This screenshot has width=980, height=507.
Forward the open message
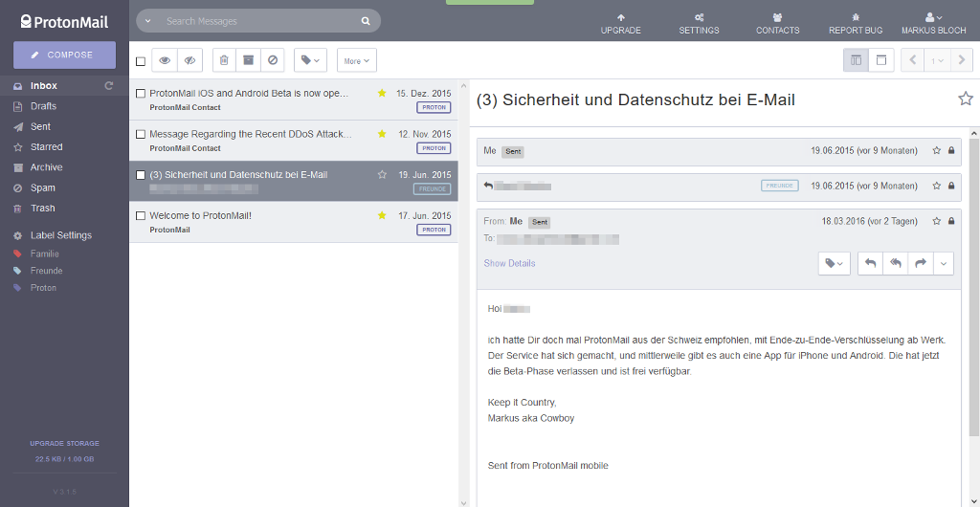point(920,263)
